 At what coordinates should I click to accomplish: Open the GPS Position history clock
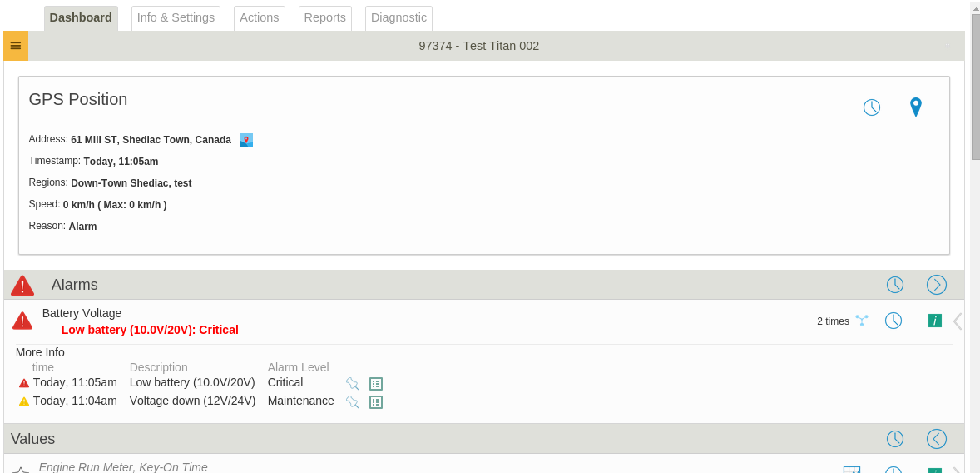click(872, 107)
